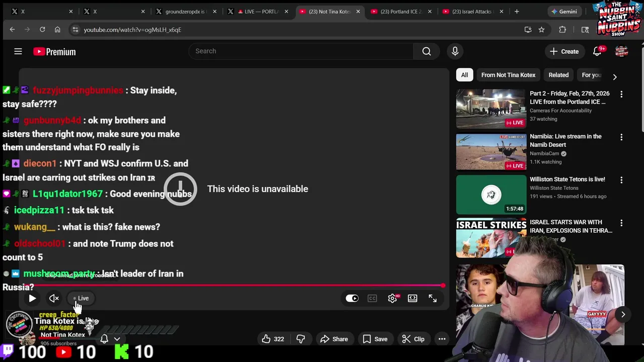
Task: Bookmark this page with the star
Action: point(541,30)
